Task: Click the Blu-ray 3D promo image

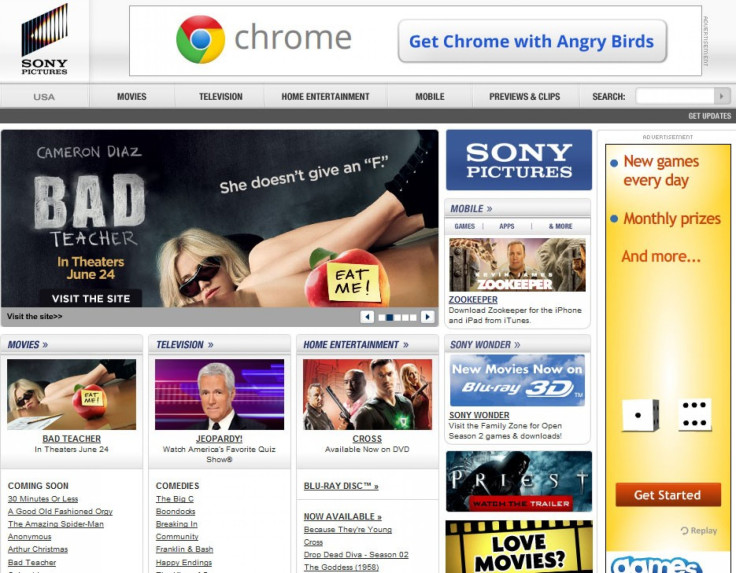Action: pos(517,380)
